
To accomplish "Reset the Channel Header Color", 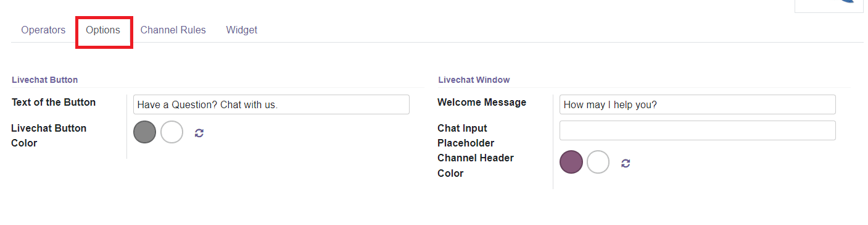I will coord(626,163).
